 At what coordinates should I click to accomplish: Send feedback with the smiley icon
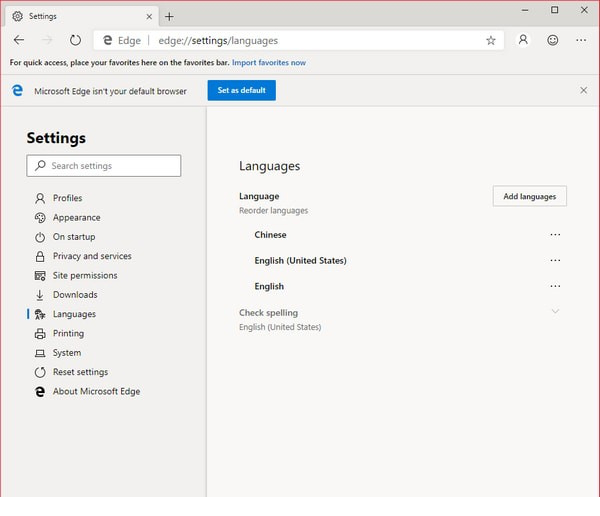(553, 40)
